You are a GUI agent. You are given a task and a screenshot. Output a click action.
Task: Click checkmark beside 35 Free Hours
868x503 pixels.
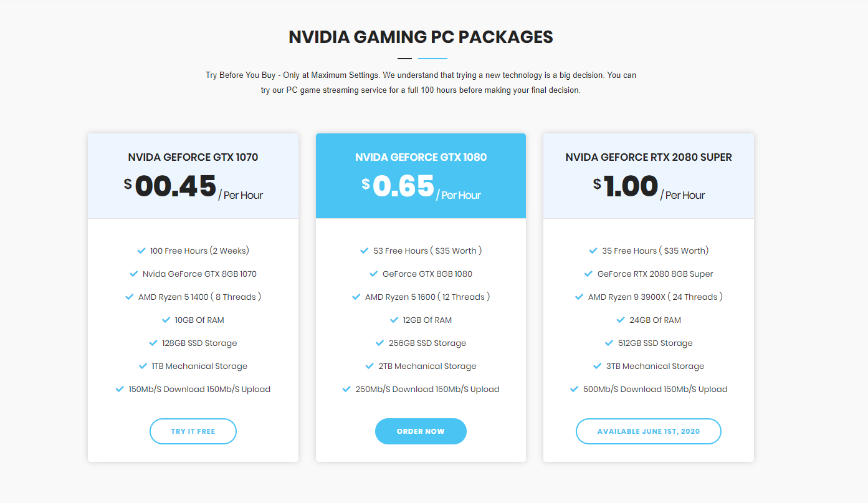(593, 251)
